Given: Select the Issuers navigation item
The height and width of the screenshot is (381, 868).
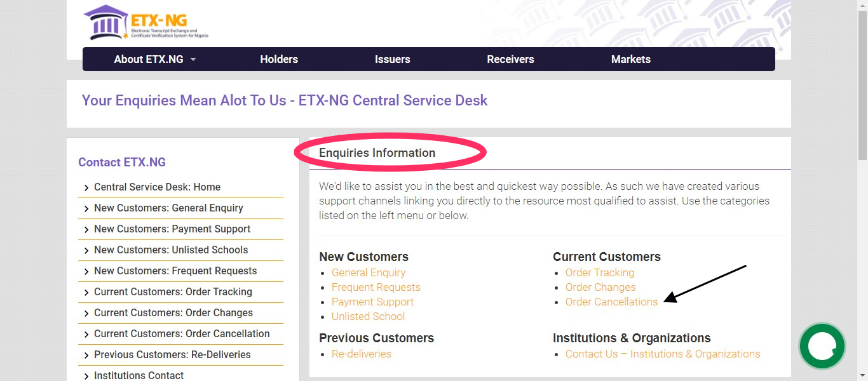Looking at the screenshot, I should click(392, 59).
